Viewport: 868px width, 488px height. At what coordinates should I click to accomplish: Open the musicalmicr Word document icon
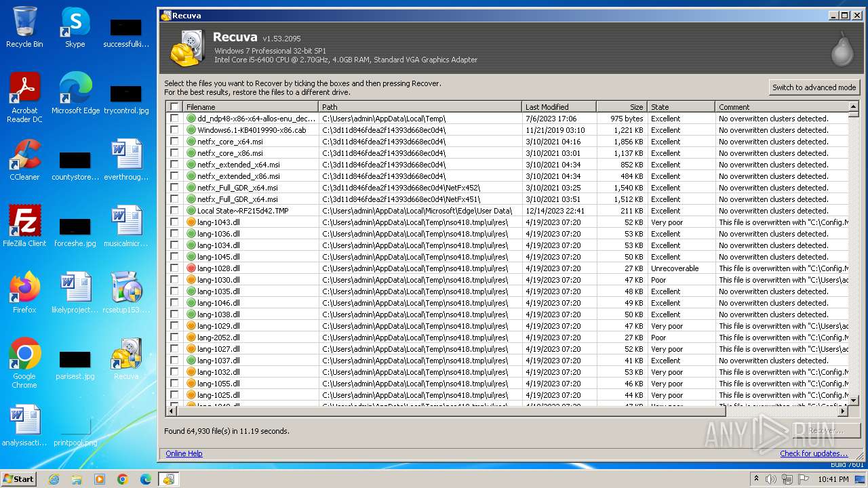point(126,226)
